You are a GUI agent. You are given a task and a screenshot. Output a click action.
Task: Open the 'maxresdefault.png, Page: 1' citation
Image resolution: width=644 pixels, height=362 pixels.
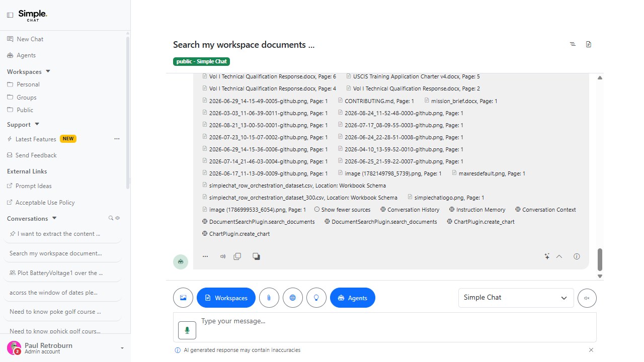[488, 173]
